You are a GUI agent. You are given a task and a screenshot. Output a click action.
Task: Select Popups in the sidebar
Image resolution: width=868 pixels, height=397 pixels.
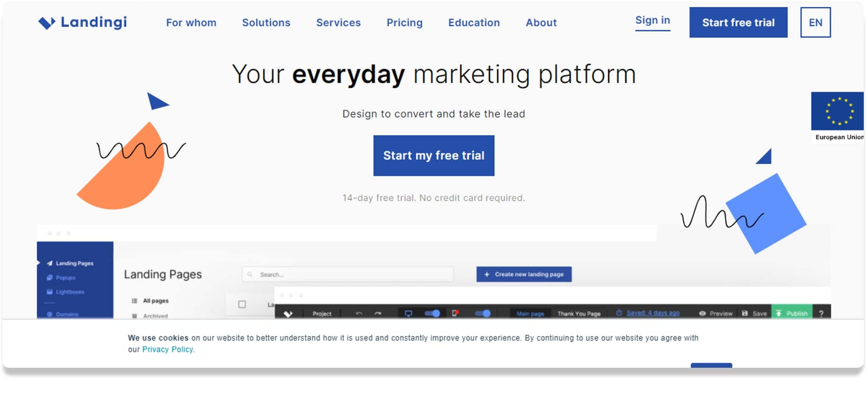(x=61, y=278)
